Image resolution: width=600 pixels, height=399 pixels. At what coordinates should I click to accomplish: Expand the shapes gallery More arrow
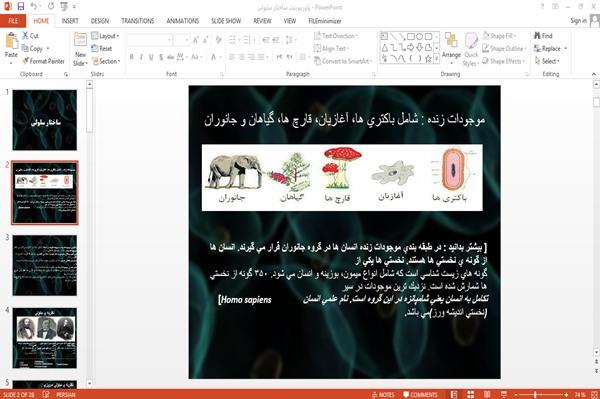pos(437,59)
